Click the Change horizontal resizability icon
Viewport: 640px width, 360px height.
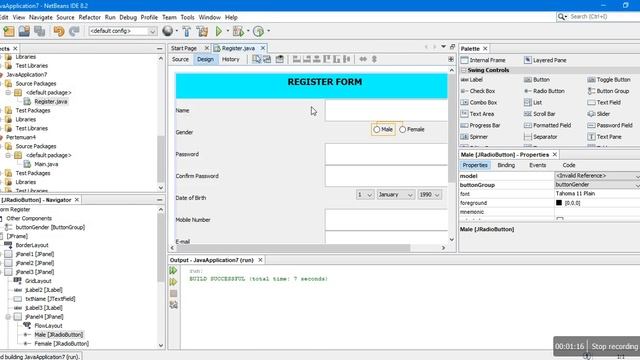pos(363,59)
